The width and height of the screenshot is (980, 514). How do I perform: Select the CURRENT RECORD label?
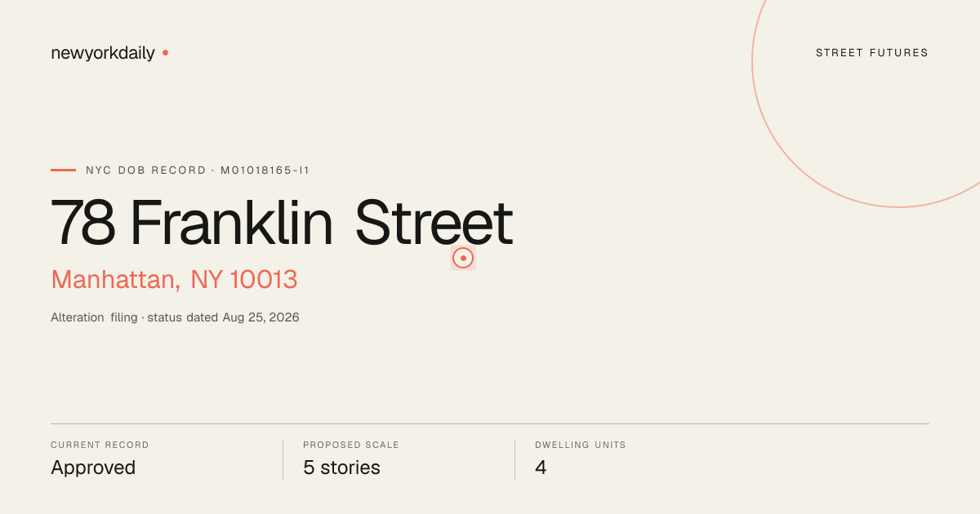[100, 445]
